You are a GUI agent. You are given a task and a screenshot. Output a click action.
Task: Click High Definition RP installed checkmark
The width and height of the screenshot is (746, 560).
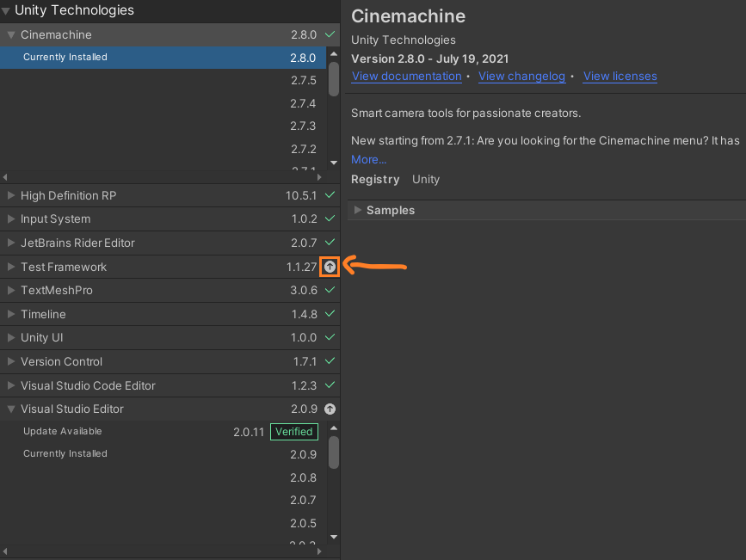(330, 196)
